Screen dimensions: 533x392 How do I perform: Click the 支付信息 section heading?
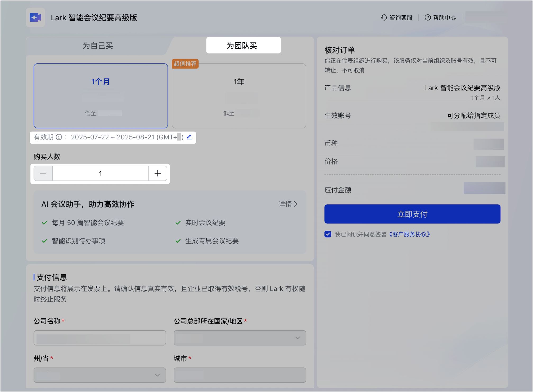(52, 277)
